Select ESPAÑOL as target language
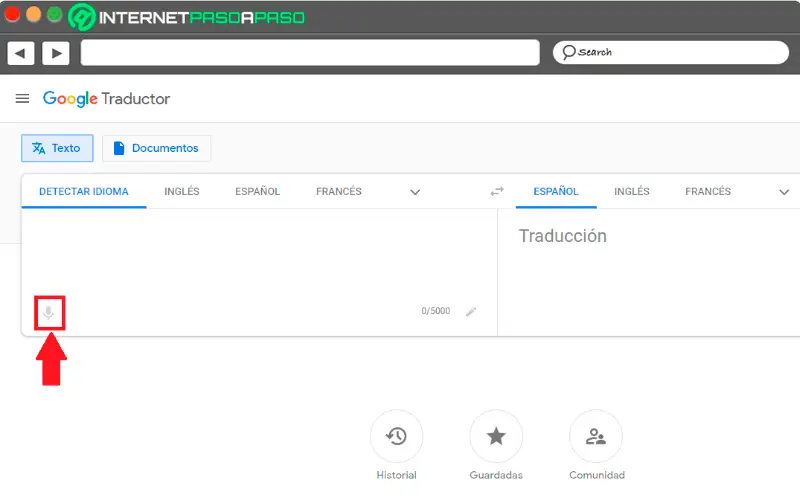 click(556, 191)
